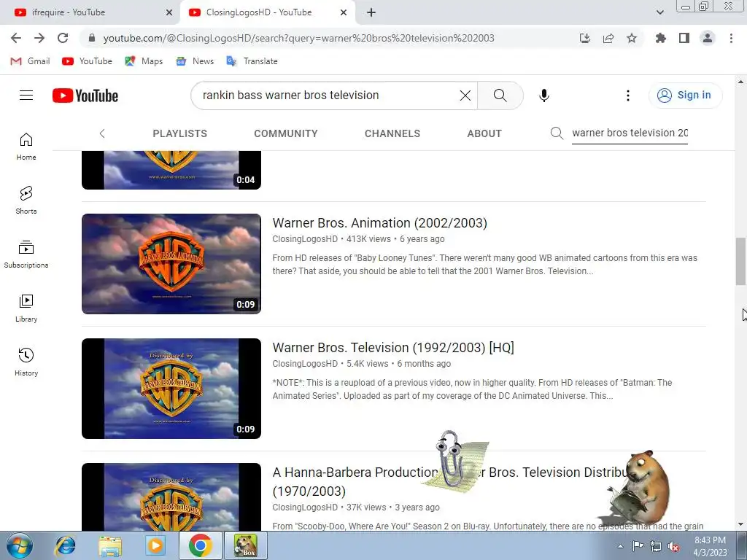Open the Warner Bros. Animation (2002/2003) title

tap(379, 223)
